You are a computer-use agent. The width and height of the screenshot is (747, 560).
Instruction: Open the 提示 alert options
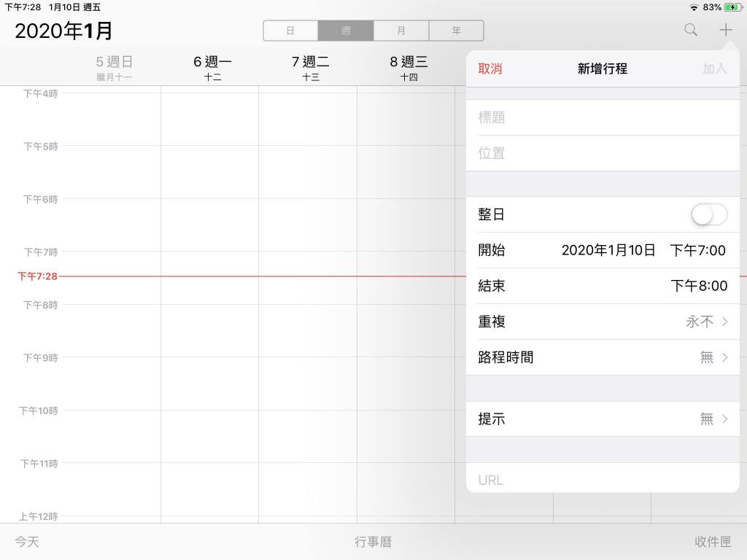(x=603, y=419)
